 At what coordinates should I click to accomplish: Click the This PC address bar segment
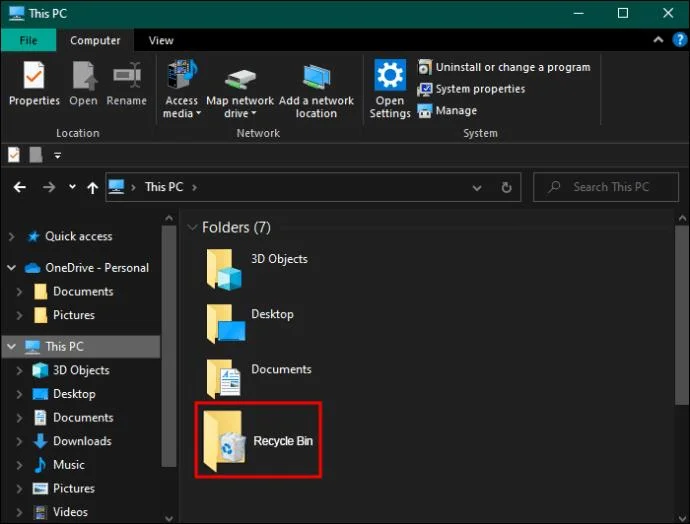164,187
